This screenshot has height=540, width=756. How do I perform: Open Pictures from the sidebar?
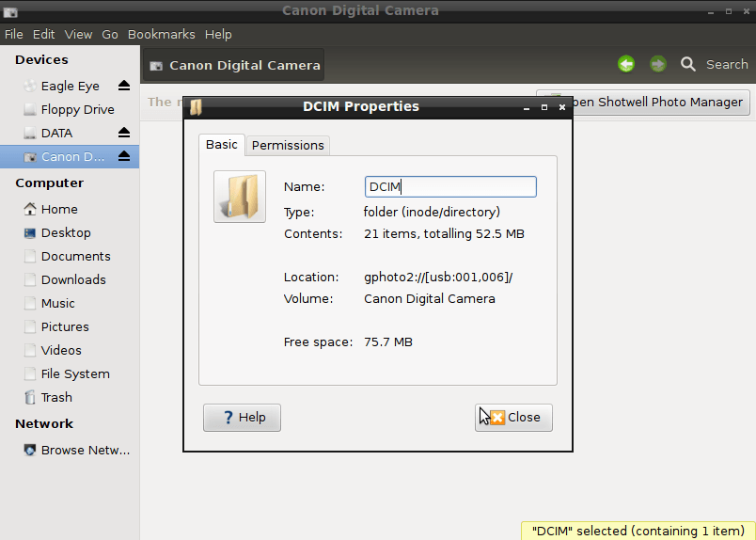coord(70,326)
